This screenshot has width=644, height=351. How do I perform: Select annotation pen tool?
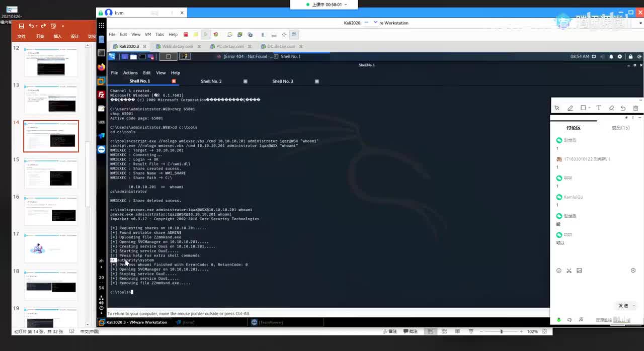570,108
